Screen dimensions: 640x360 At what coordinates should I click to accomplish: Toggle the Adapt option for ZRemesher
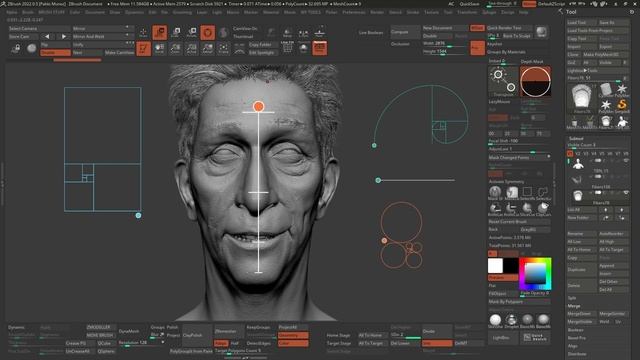pyautogui.click(x=221, y=343)
